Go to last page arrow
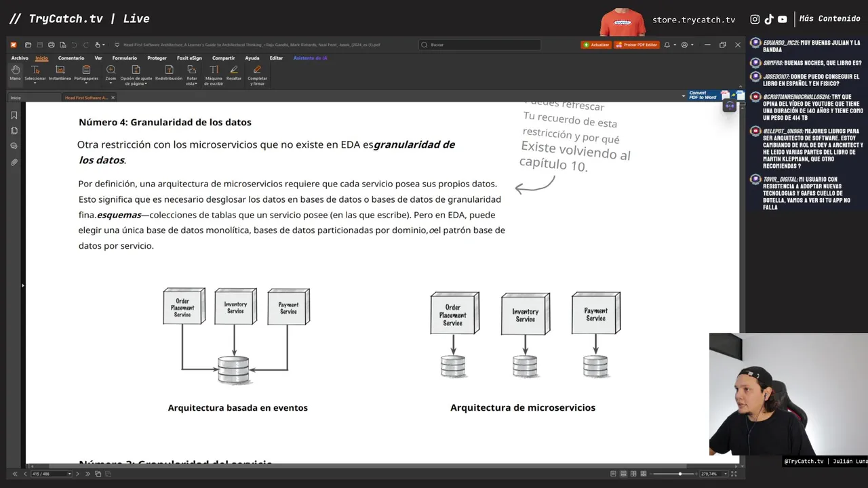The height and width of the screenshot is (488, 868). [x=87, y=474]
